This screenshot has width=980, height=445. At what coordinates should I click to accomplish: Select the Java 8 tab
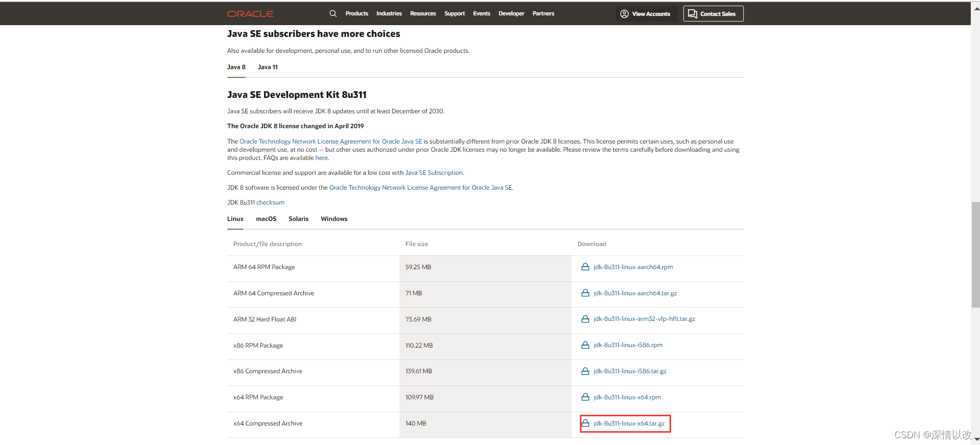coord(236,67)
